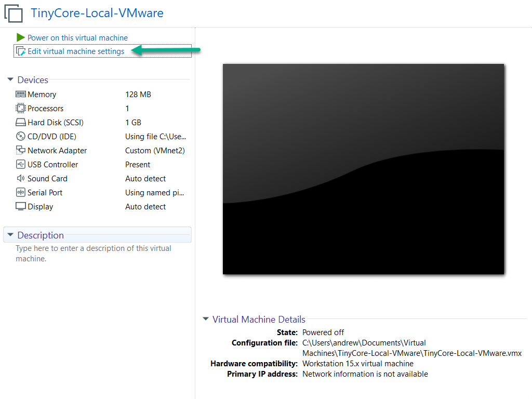Viewport: 532px width, 399px height.
Task: Click the 'Powered off' state value
Action: tap(323, 332)
